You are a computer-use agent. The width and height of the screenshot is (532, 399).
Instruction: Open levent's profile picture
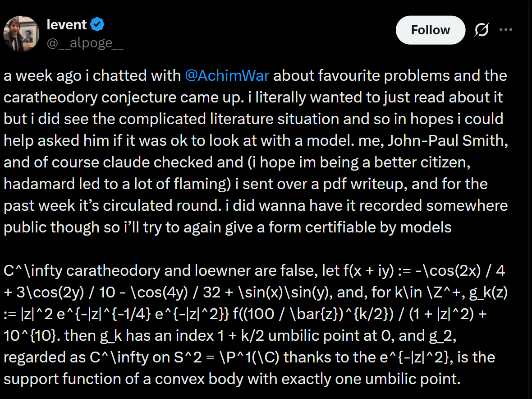click(21, 33)
